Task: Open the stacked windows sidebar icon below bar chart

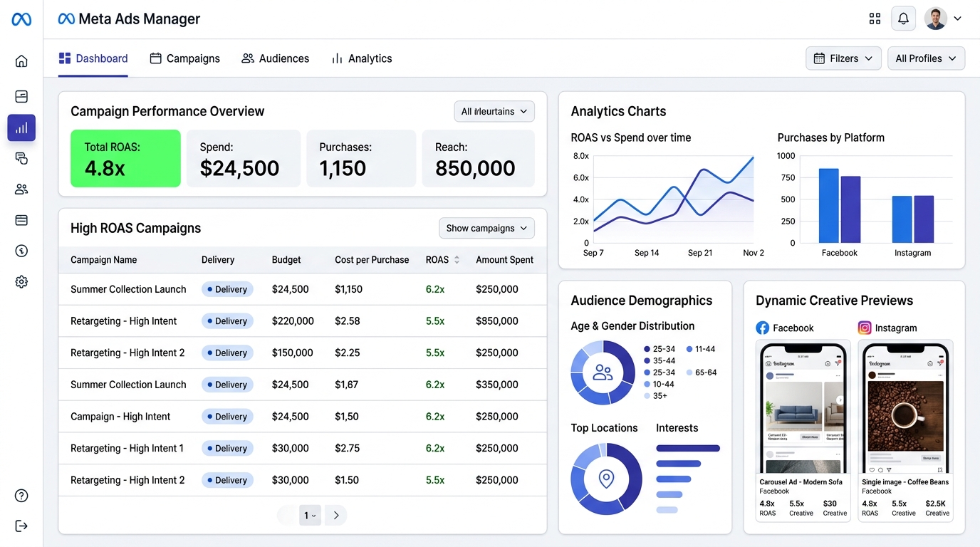Action: coord(21,158)
